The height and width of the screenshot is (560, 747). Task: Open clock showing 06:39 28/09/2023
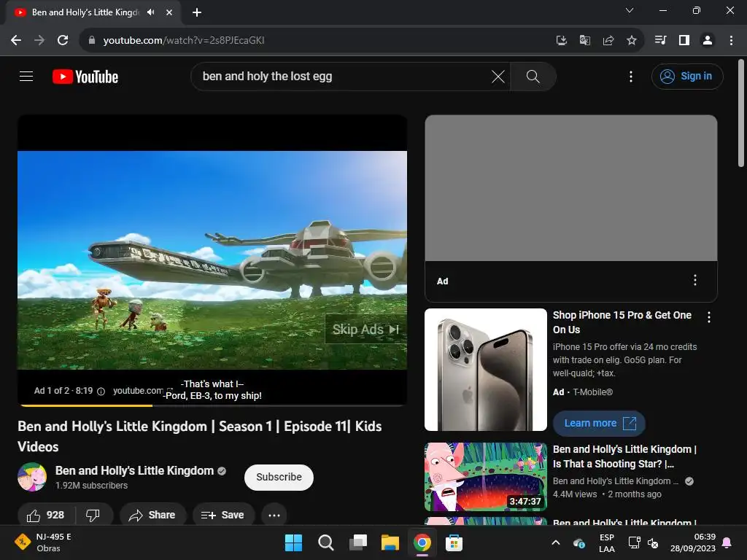pos(693,542)
